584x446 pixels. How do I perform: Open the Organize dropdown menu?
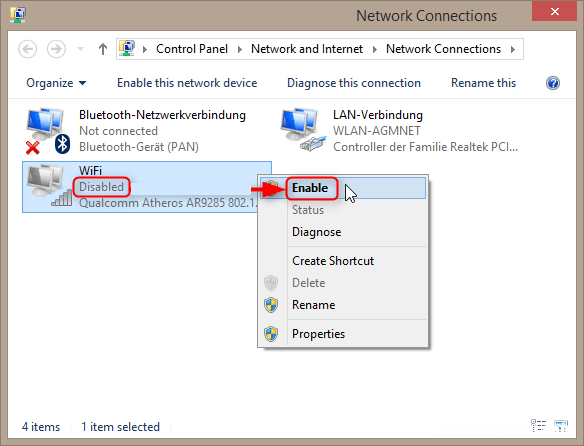pos(56,83)
